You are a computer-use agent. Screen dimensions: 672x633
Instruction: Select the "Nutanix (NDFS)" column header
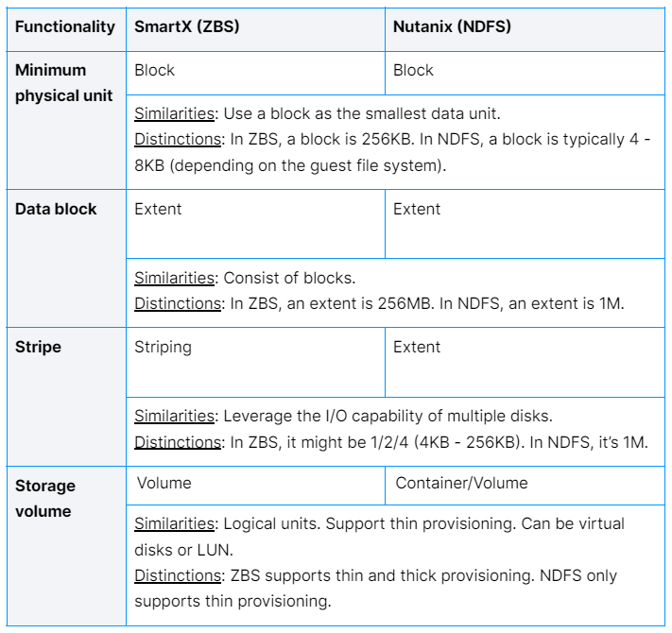point(452,26)
